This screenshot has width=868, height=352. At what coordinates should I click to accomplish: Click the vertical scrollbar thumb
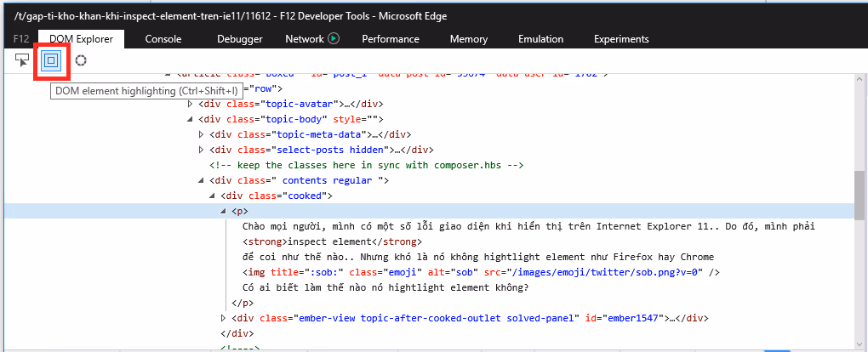[860, 194]
